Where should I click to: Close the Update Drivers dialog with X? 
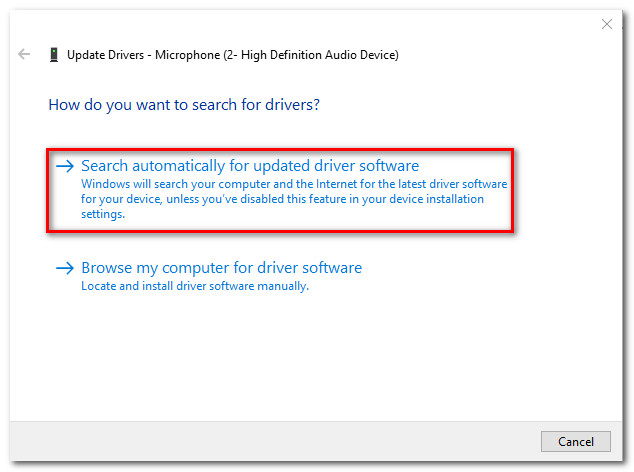pyautogui.click(x=607, y=24)
